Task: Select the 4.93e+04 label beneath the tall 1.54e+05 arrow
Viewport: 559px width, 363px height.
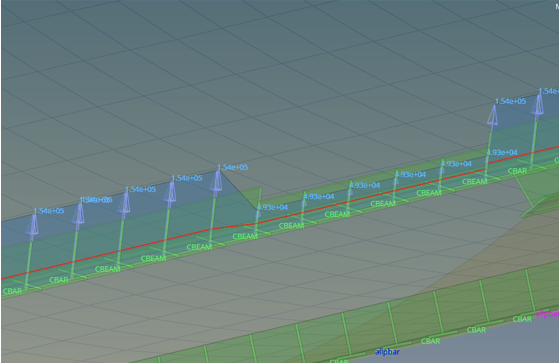Action: pyautogui.click(x=502, y=152)
